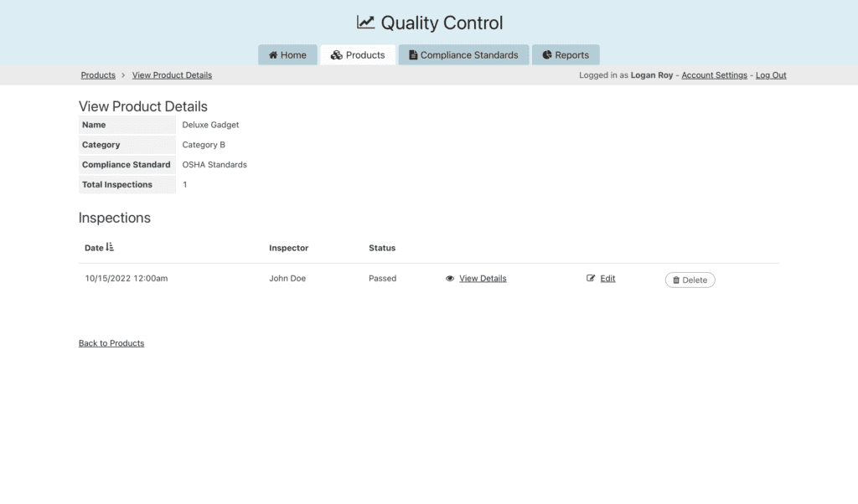The height and width of the screenshot is (504, 858).
Task: Delete the John Doe inspection
Action: 690,280
